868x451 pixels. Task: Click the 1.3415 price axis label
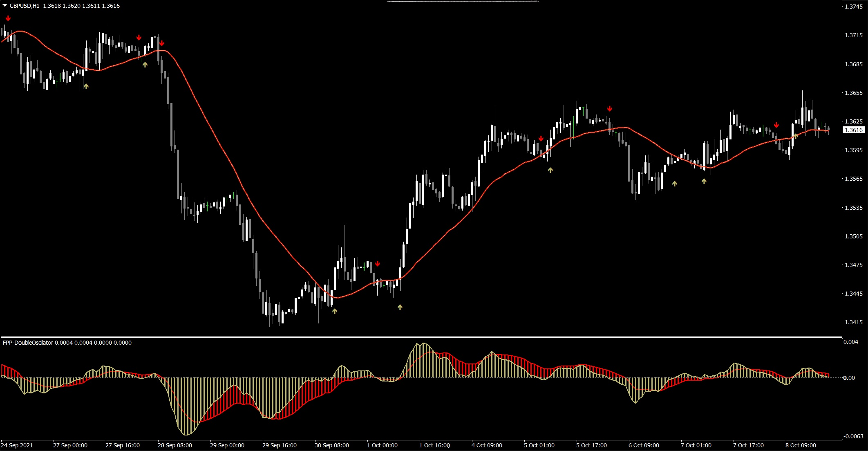click(854, 323)
